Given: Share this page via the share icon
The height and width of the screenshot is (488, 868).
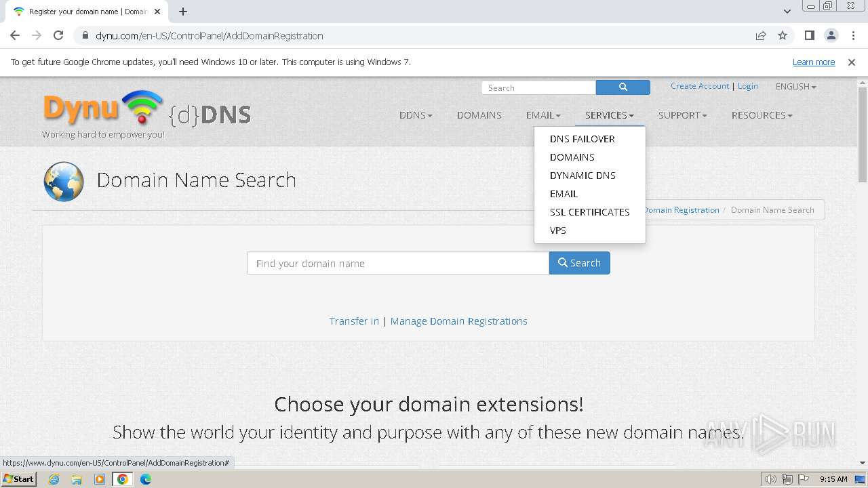Looking at the screenshot, I should pyautogui.click(x=761, y=35).
